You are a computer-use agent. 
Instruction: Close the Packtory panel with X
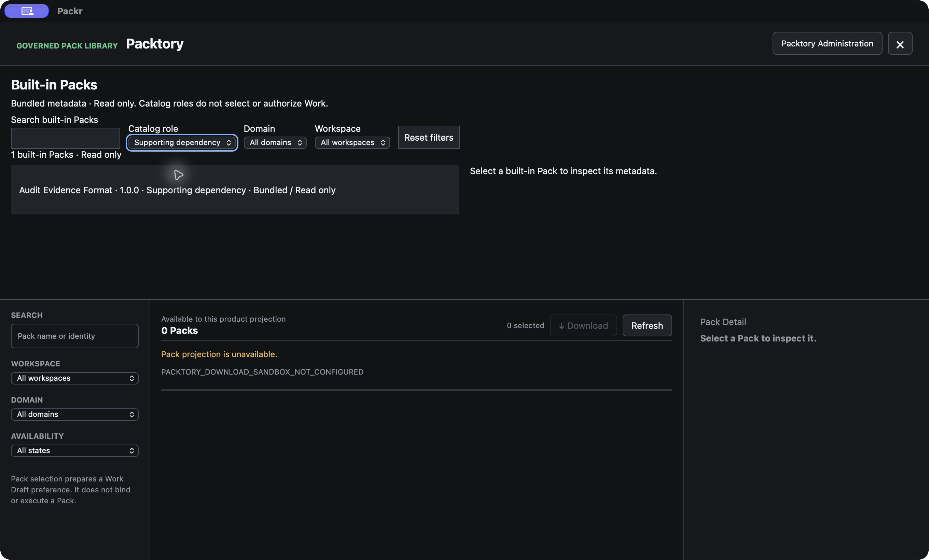900,44
